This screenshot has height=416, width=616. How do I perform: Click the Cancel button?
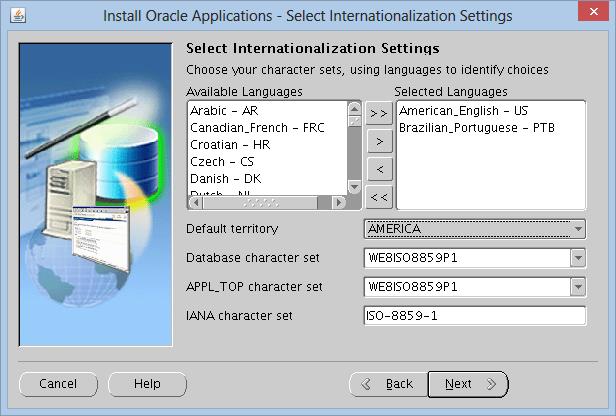[58, 384]
